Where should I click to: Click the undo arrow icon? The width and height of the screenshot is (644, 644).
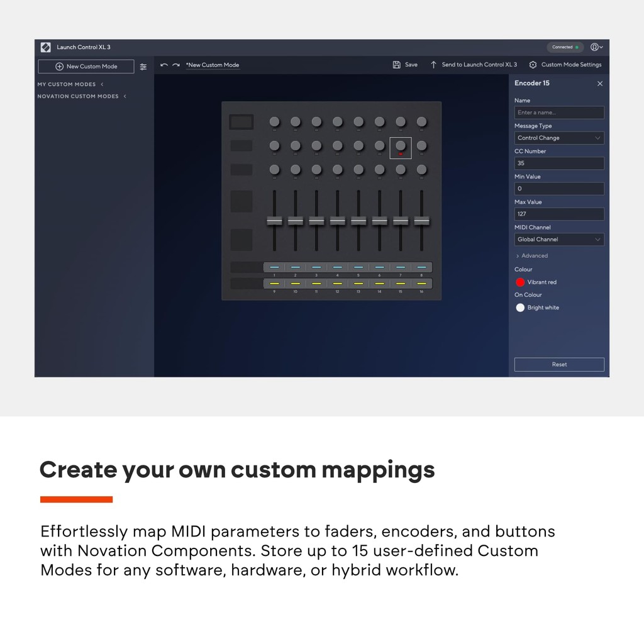click(x=164, y=65)
